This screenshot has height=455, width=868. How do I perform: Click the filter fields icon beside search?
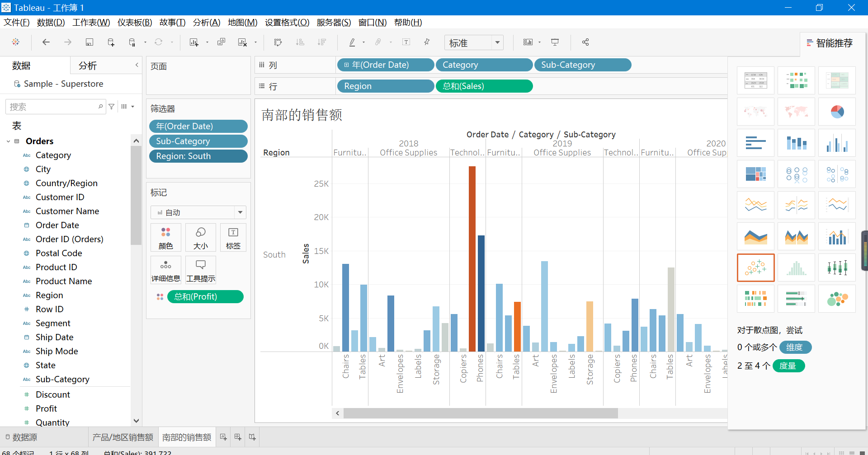coord(112,107)
